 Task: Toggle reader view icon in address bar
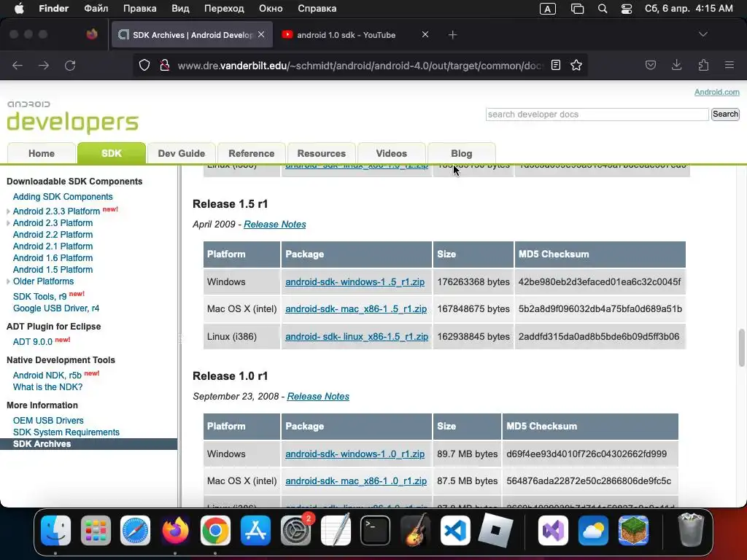tap(555, 65)
